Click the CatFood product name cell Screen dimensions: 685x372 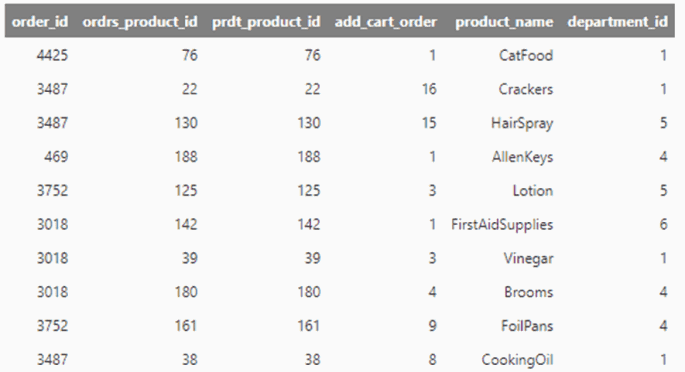pyautogui.click(x=526, y=55)
